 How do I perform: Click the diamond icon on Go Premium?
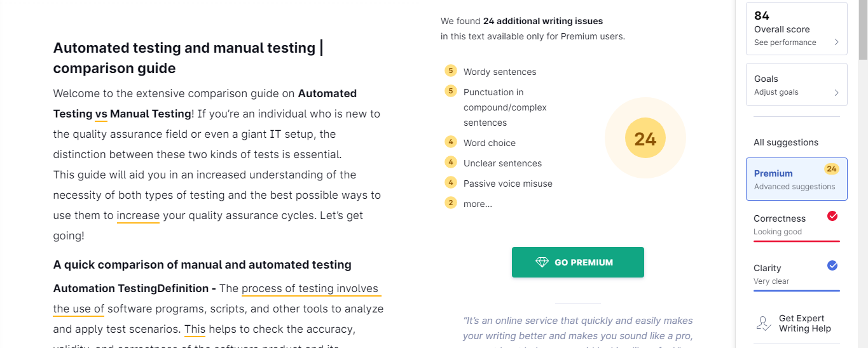pyautogui.click(x=542, y=262)
